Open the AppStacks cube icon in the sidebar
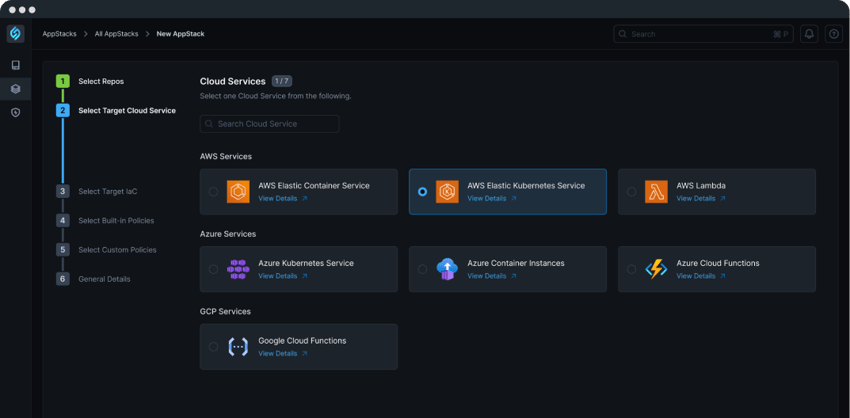 15,89
